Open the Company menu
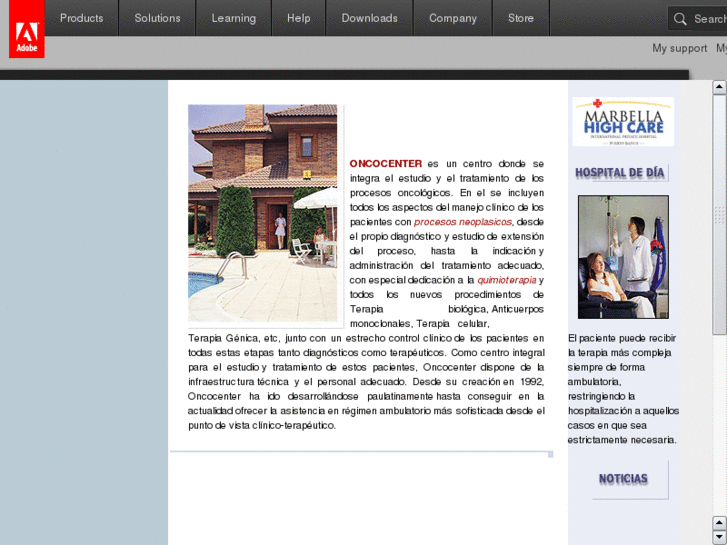727x545 pixels. coord(453,18)
